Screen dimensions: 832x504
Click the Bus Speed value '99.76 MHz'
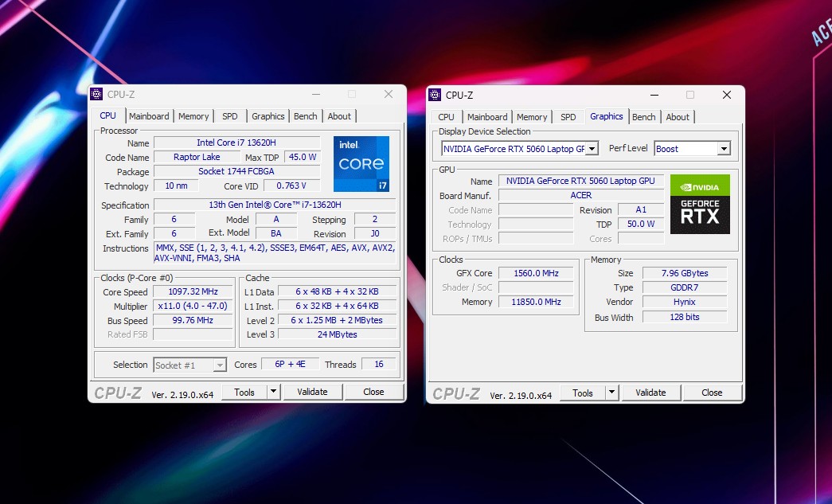pyautogui.click(x=193, y=320)
